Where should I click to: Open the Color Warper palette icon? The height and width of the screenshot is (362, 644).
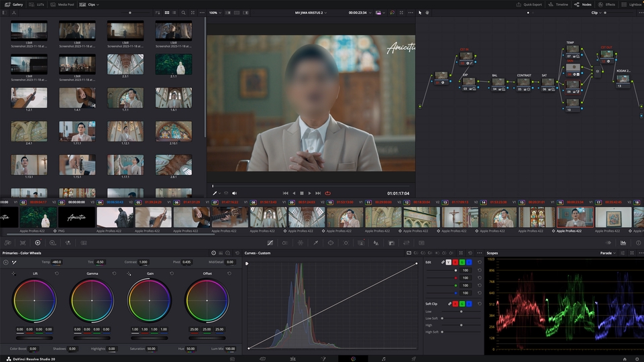(301, 243)
